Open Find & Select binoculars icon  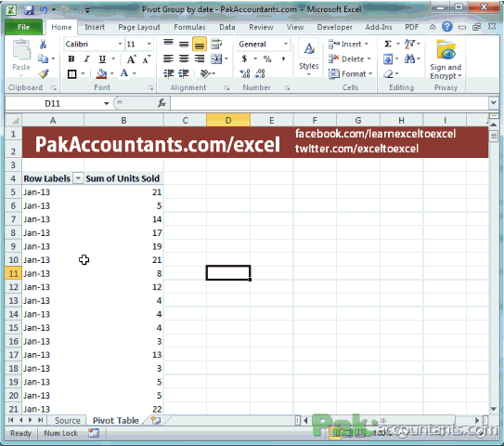[x=409, y=59]
